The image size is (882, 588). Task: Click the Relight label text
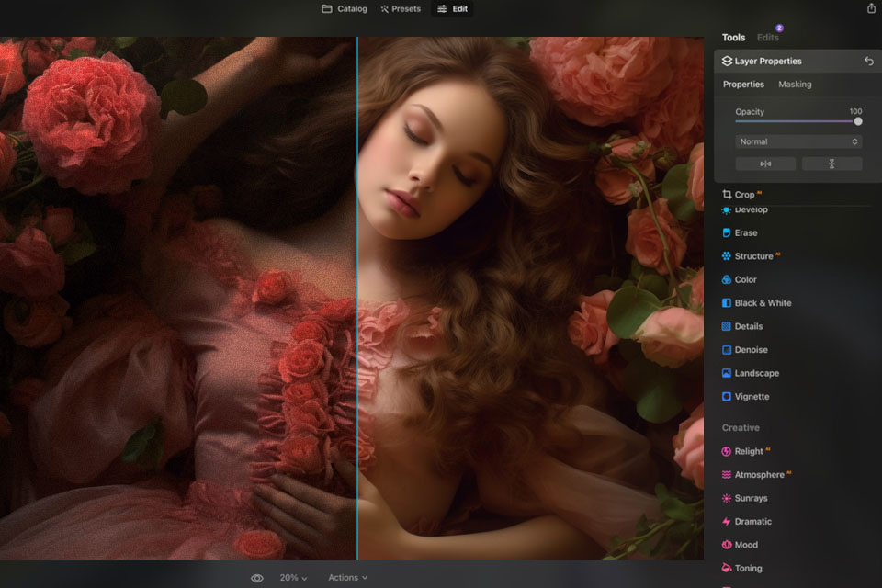click(x=749, y=451)
